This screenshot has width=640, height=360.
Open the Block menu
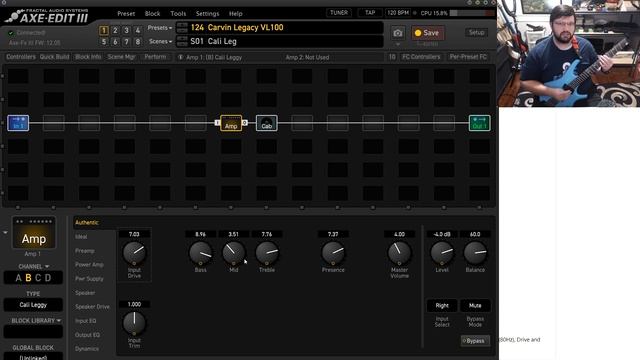point(153,13)
